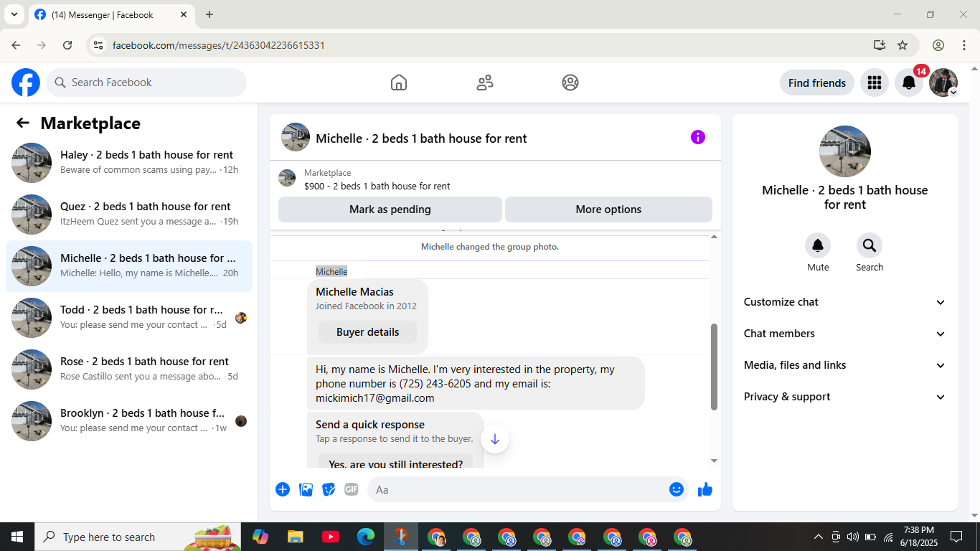Reload the page in the browser

(x=67, y=45)
